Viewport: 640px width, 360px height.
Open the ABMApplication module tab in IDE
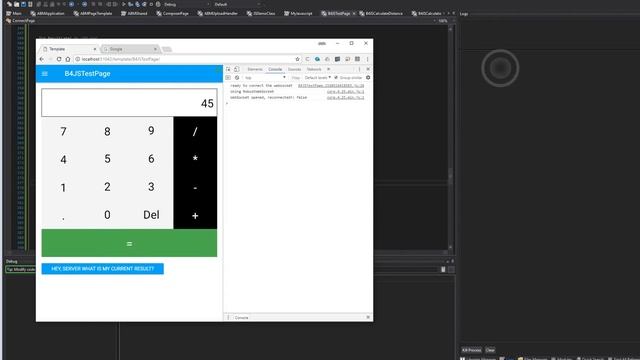pyautogui.click(x=47, y=13)
